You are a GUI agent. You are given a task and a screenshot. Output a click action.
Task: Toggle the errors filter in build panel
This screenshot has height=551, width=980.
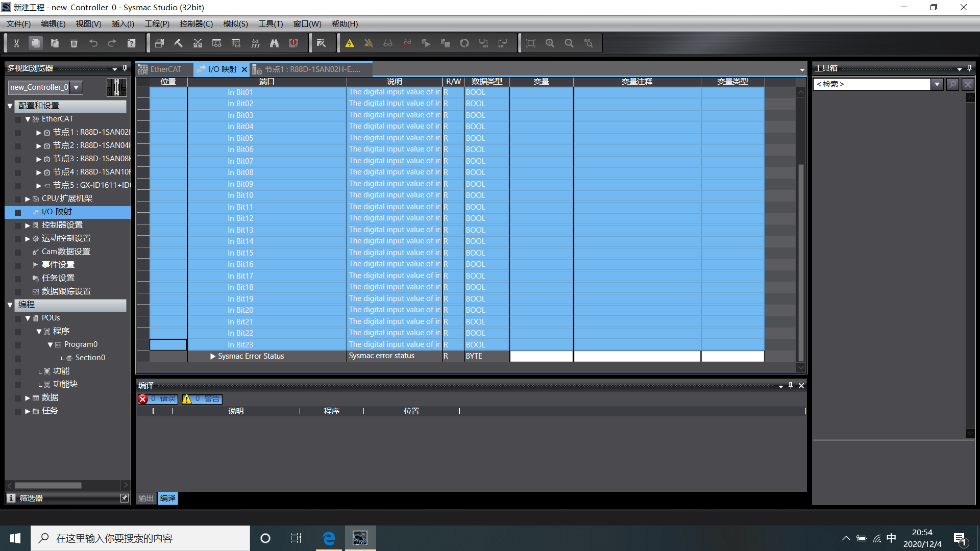click(158, 399)
